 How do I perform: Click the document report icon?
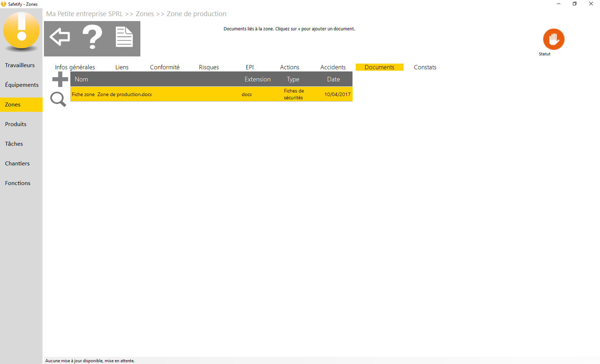124,37
